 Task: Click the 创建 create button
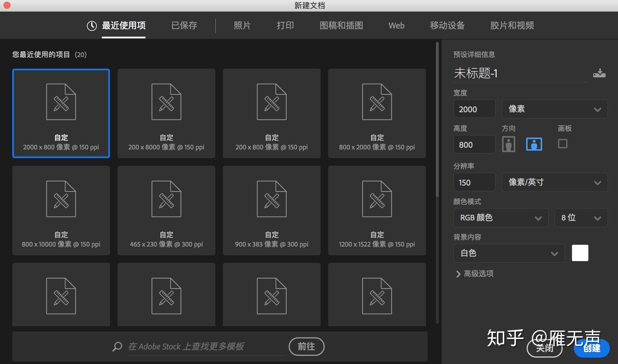click(x=592, y=348)
